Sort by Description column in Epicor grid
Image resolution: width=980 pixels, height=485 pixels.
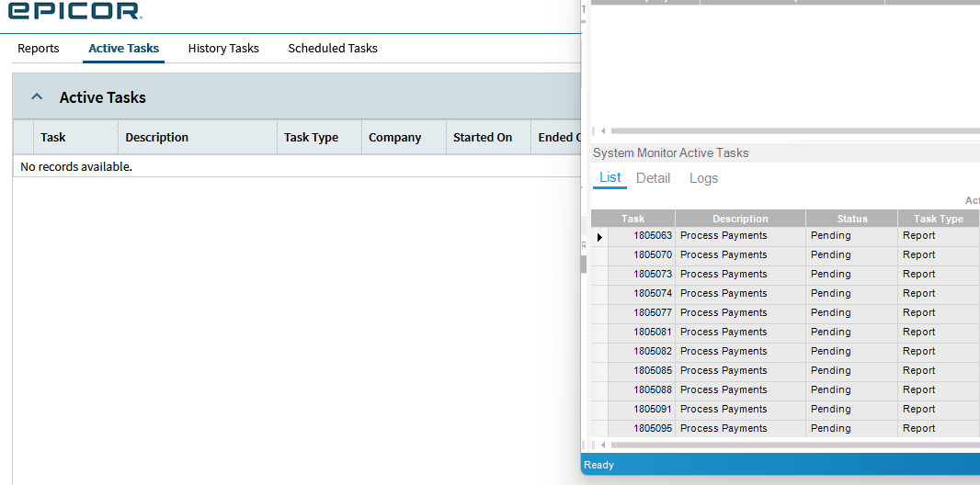pyautogui.click(x=198, y=137)
